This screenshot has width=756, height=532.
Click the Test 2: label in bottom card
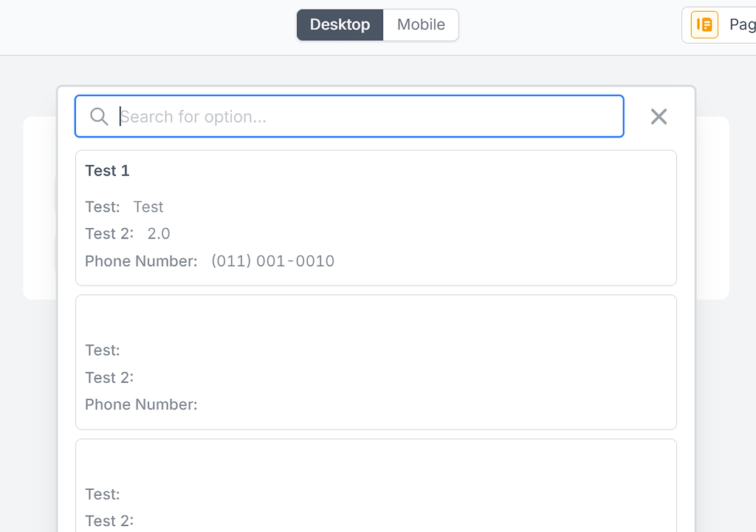click(109, 520)
